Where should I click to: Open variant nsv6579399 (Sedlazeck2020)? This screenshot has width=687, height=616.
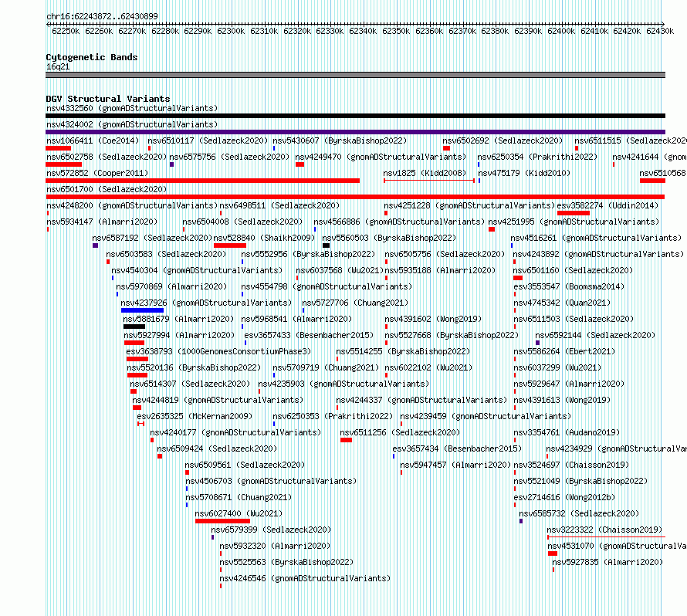point(271,530)
